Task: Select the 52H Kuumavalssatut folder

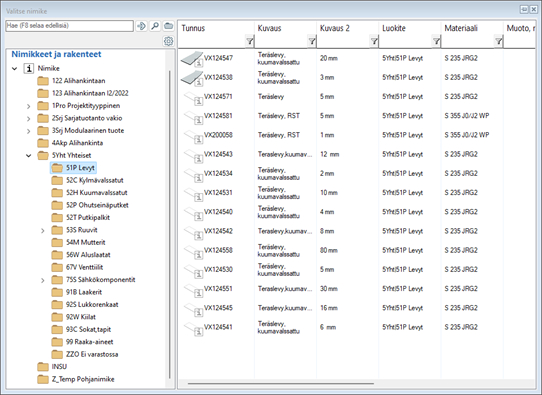Action: [90, 193]
